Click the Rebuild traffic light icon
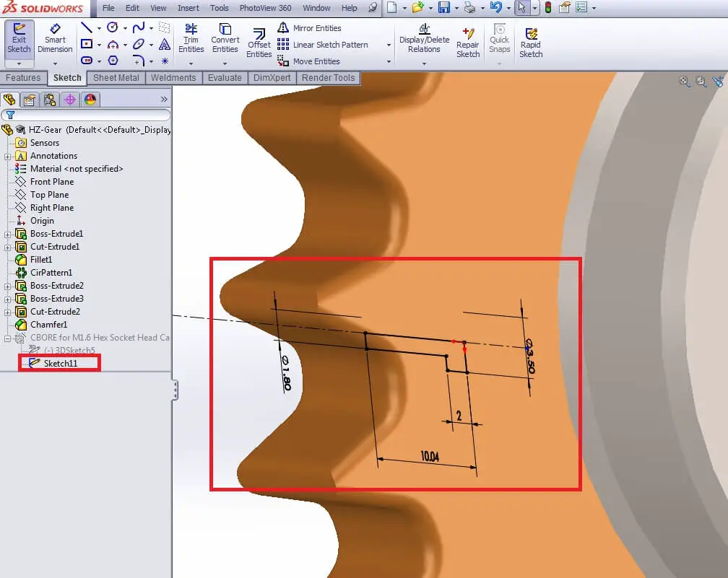Screen dimensions: 728x578 (x=547, y=8)
